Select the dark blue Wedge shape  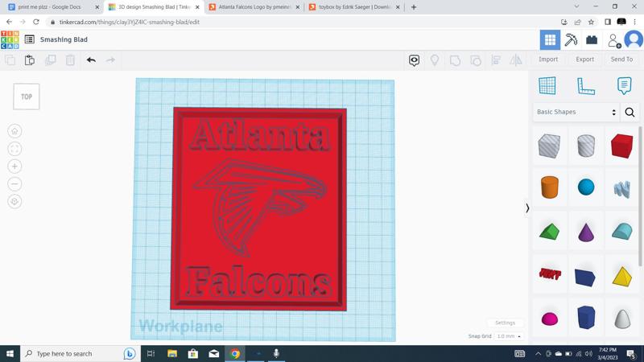pyautogui.click(x=586, y=278)
